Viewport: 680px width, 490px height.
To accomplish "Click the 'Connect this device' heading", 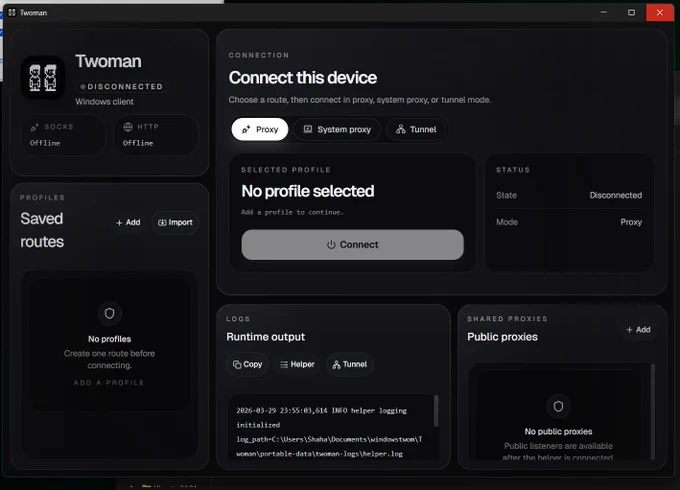I will (x=303, y=78).
